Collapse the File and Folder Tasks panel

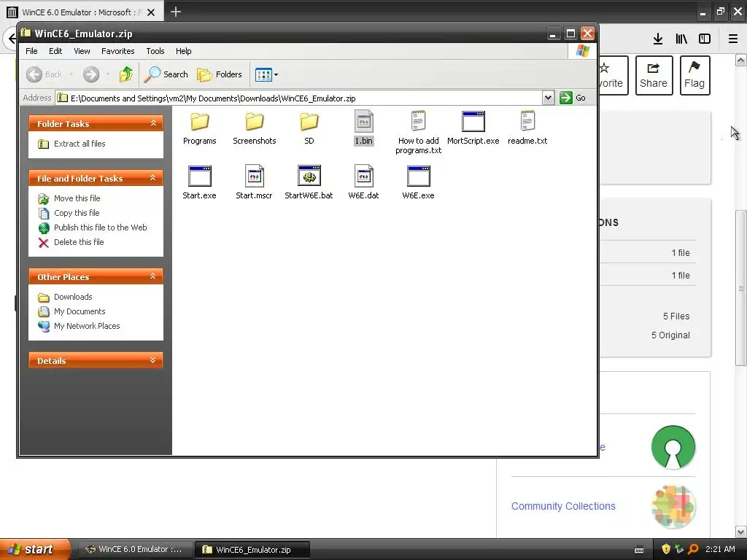(153, 178)
